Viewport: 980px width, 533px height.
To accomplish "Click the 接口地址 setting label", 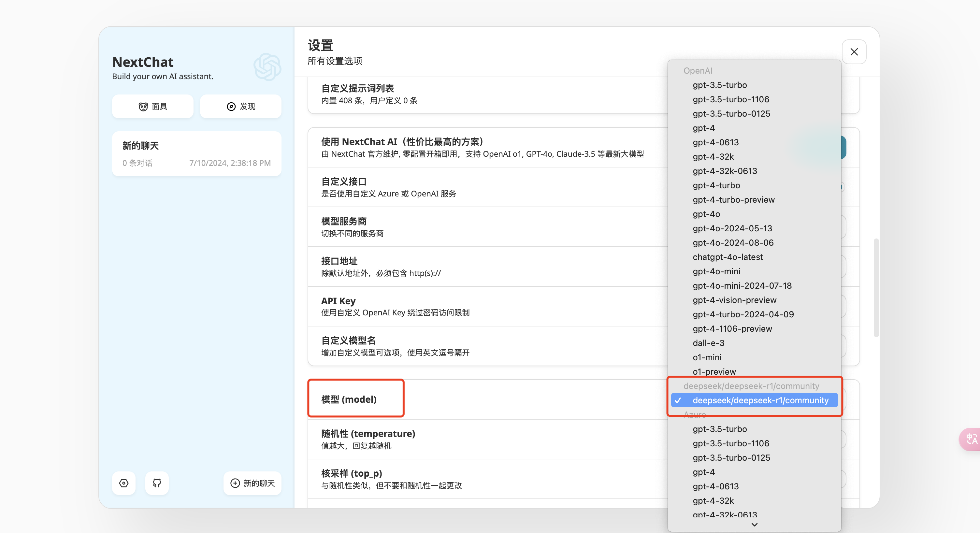I will tap(339, 261).
